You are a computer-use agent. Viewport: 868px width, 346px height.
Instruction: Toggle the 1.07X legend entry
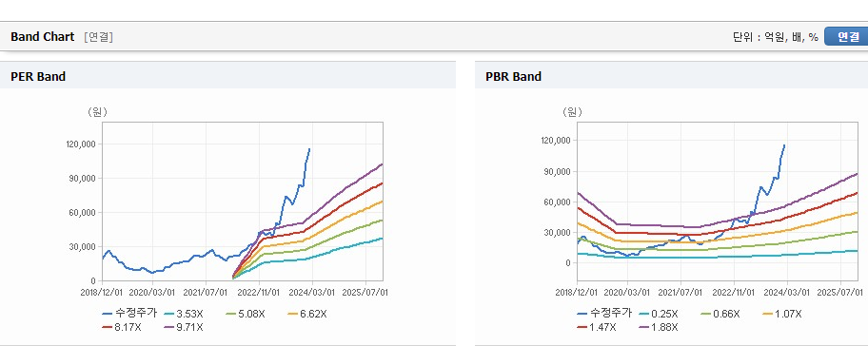click(x=781, y=314)
